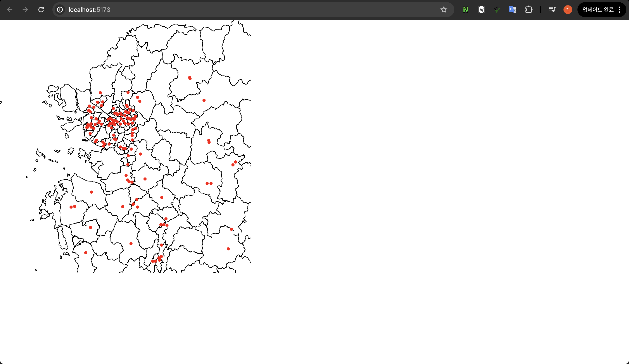Reload the localhost page
The image size is (629, 364).
[41, 10]
